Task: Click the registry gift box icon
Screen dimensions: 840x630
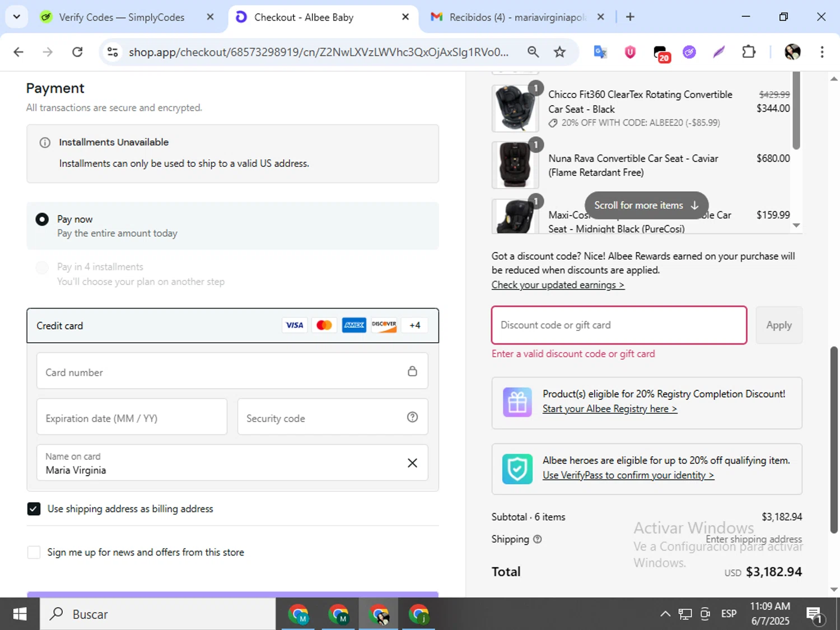Action: pos(517,403)
